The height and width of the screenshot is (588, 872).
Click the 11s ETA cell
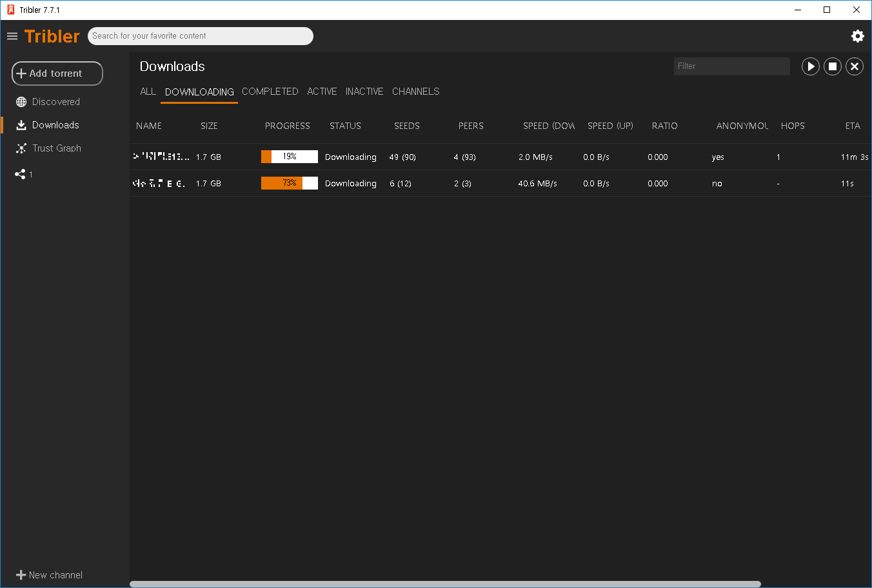click(847, 184)
